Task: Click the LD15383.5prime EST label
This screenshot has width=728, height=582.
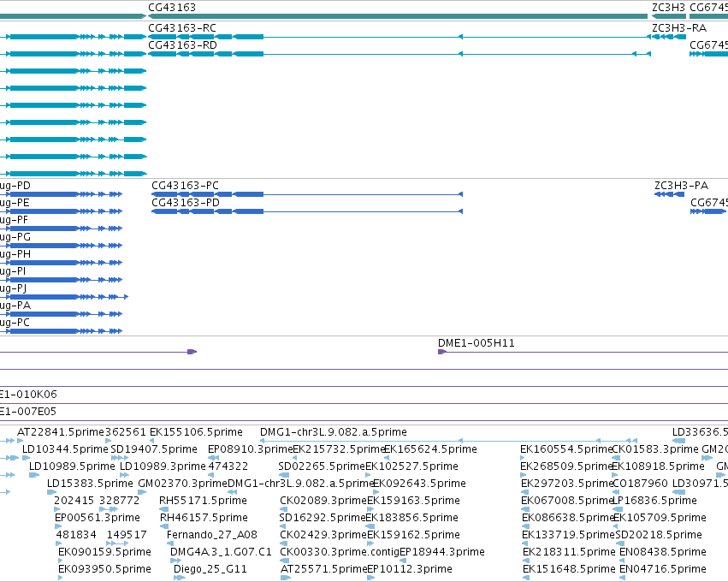Action: pos(90,484)
